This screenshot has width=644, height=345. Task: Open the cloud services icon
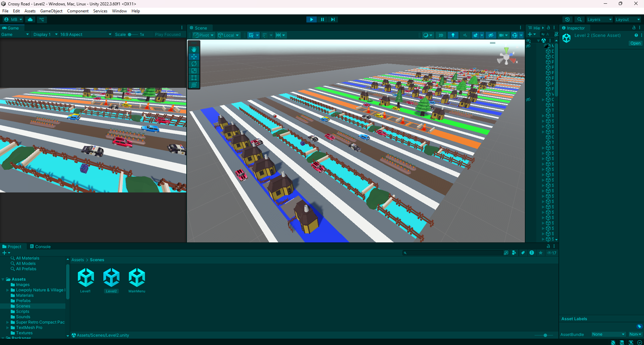[30, 19]
